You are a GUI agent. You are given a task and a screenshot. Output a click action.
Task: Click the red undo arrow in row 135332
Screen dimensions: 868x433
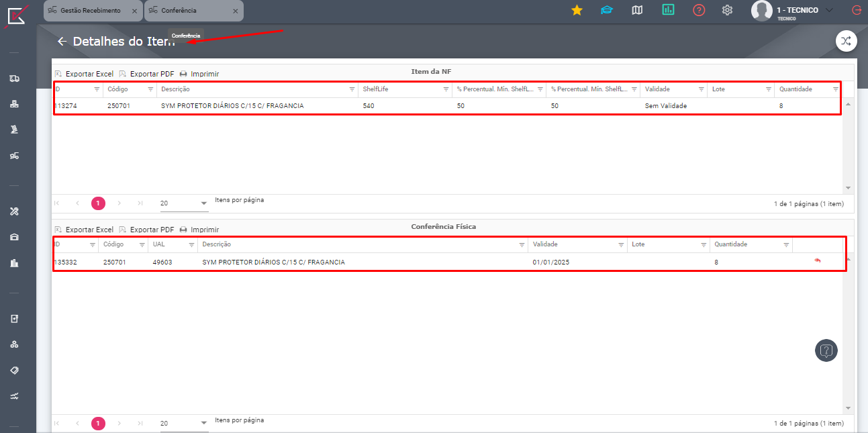(x=818, y=261)
